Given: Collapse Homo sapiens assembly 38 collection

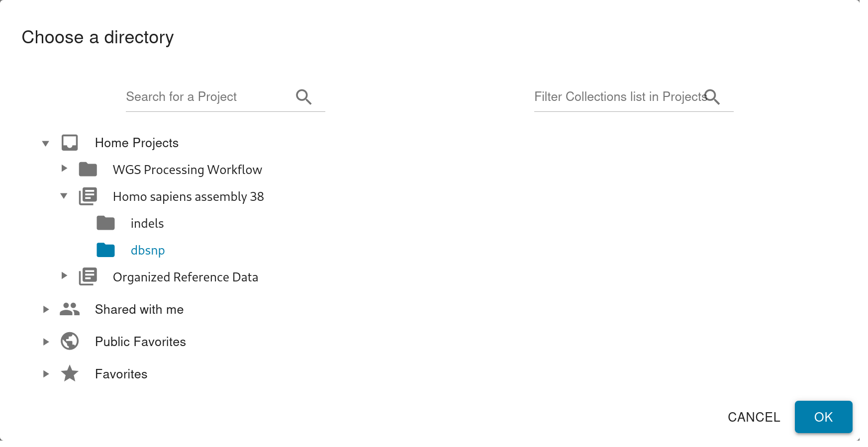Looking at the screenshot, I should pos(64,196).
